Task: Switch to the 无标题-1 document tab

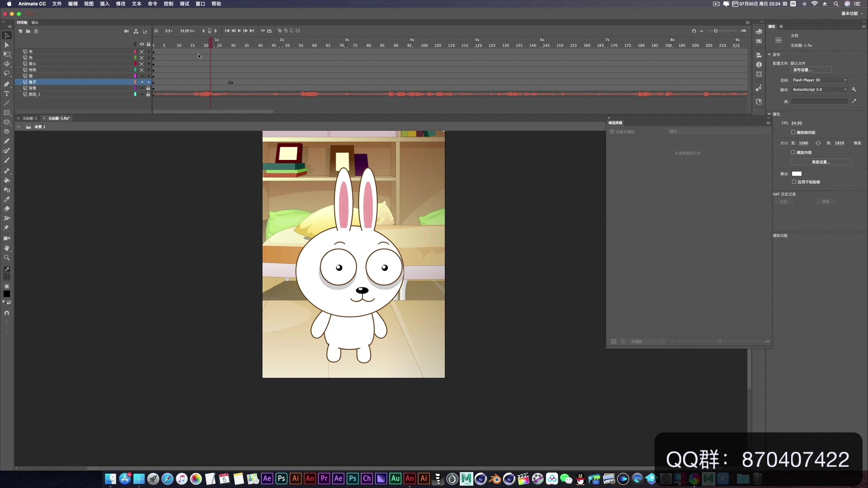Action: coord(30,118)
